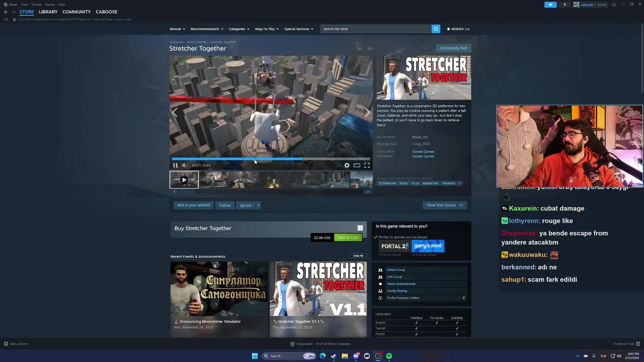The width and height of the screenshot is (644, 362).
Task: Open the Wishlist link
Action: tap(458, 29)
